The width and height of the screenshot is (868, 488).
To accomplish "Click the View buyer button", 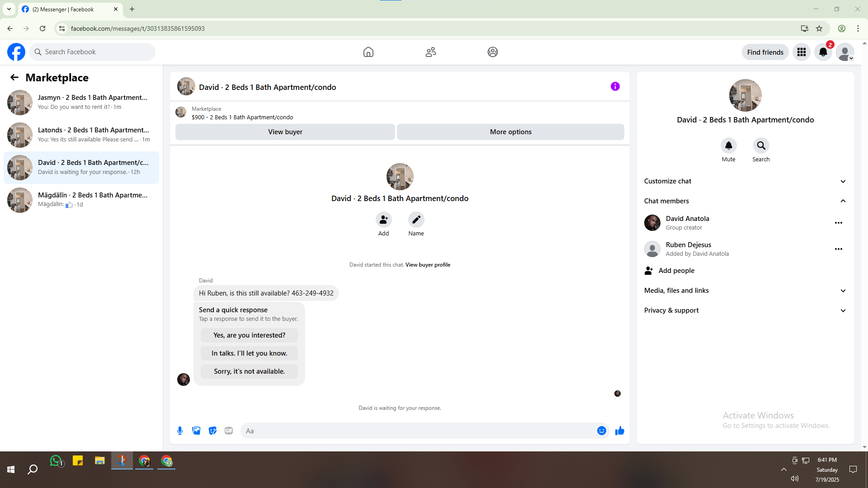I will (285, 132).
